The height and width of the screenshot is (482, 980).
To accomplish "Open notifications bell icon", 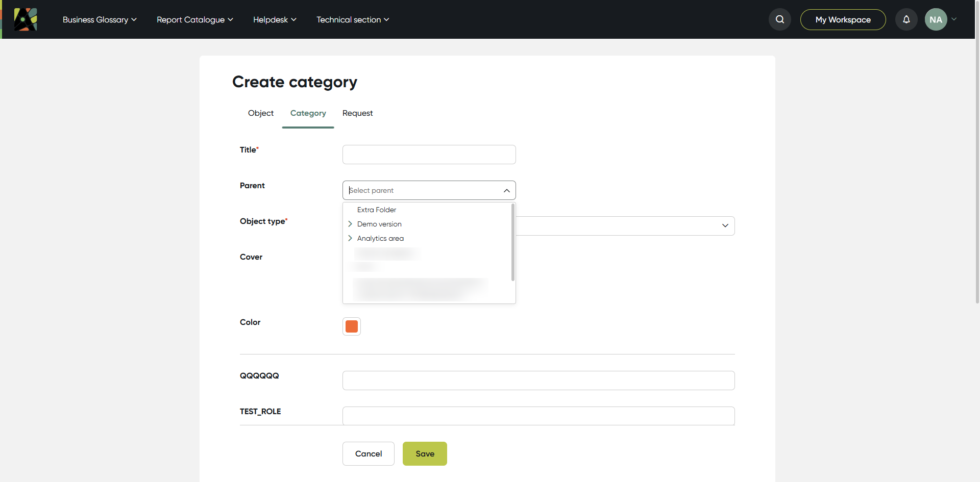I will [906, 19].
